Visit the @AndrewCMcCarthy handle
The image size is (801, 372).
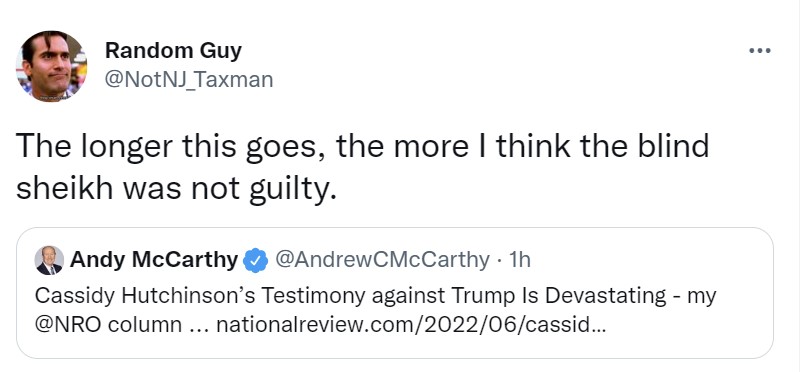382,260
